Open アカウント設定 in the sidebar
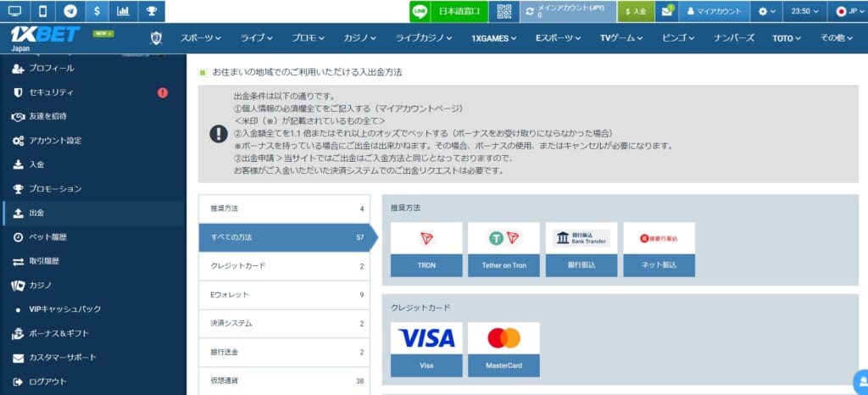This screenshot has width=868, height=395. (x=93, y=141)
